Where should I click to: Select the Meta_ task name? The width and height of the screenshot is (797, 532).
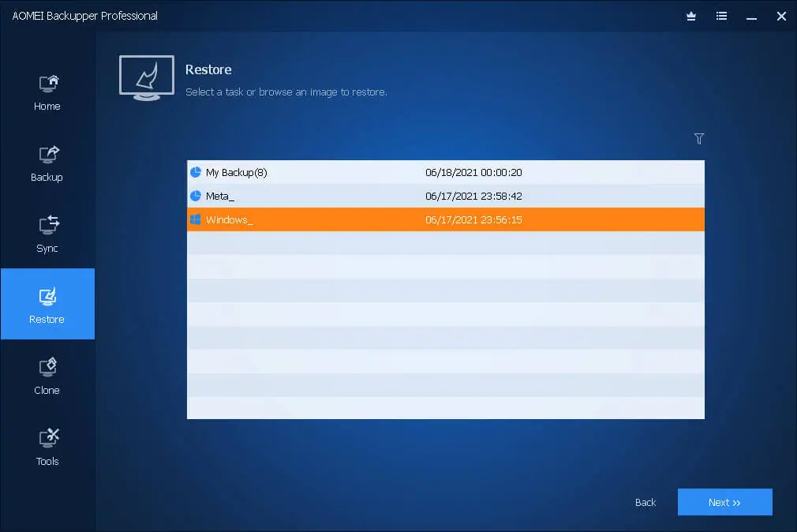219,196
